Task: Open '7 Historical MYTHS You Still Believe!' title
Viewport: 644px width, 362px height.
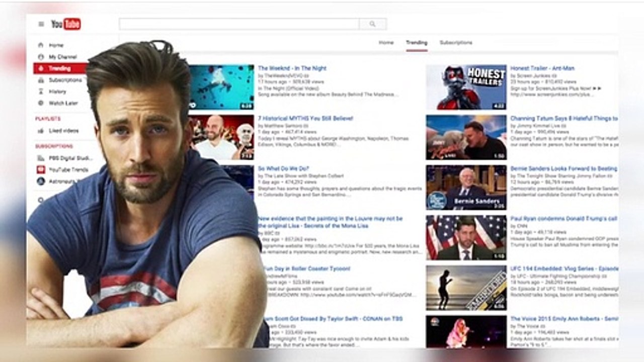Action: click(306, 119)
